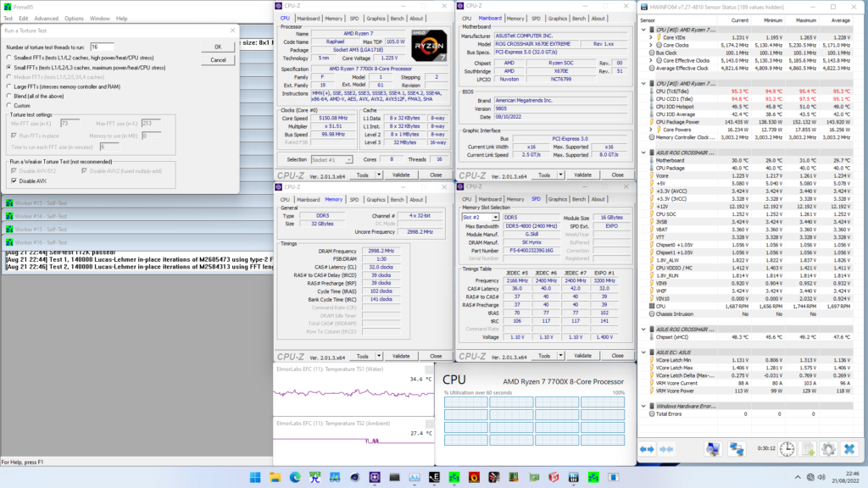Collapse Windows Hardware Errors group in HWiNFO
This screenshot has width=868, height=488.
pyautogui.click(x=644, y=406)
